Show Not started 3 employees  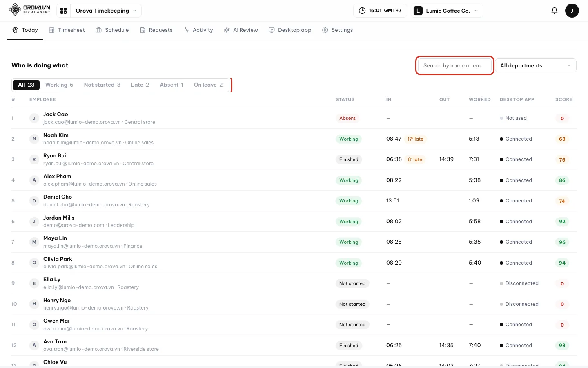102,85
